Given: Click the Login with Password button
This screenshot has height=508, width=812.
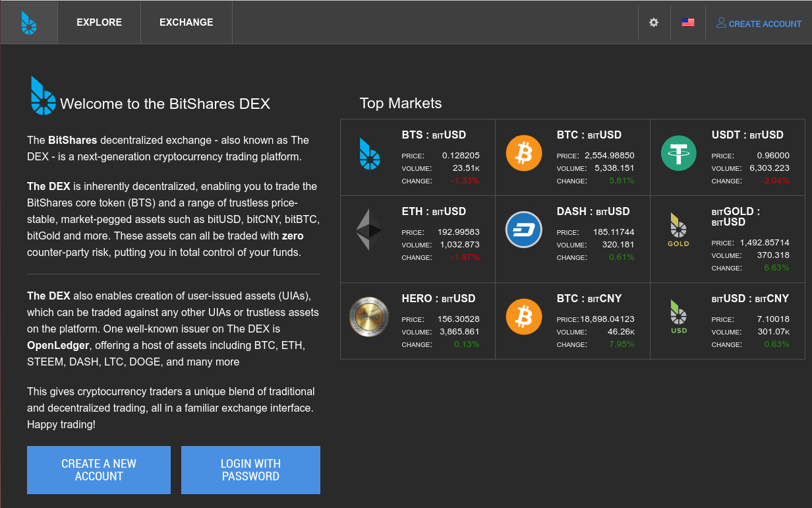Looking at the screenshot, I should click(250, 470).
